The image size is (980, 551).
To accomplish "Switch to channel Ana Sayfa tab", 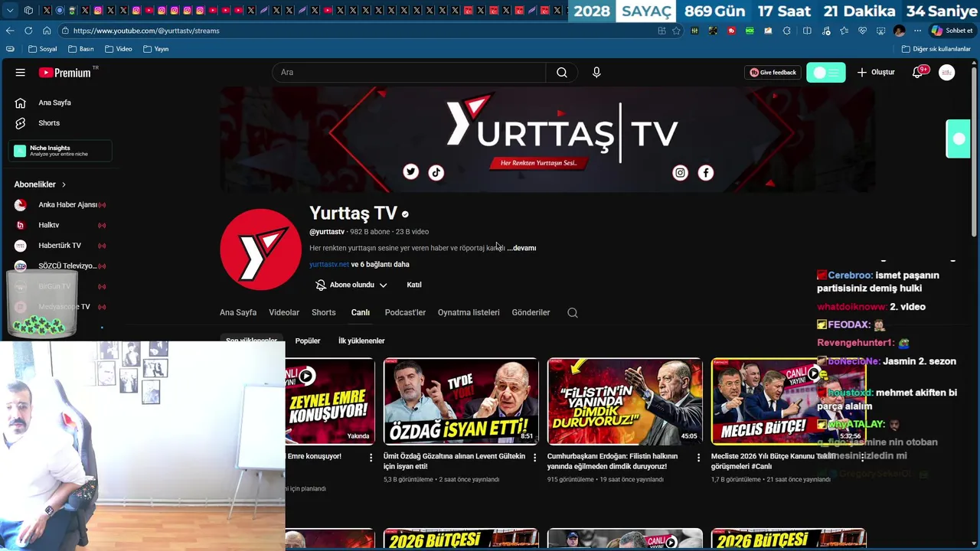I will coord(238,312).
